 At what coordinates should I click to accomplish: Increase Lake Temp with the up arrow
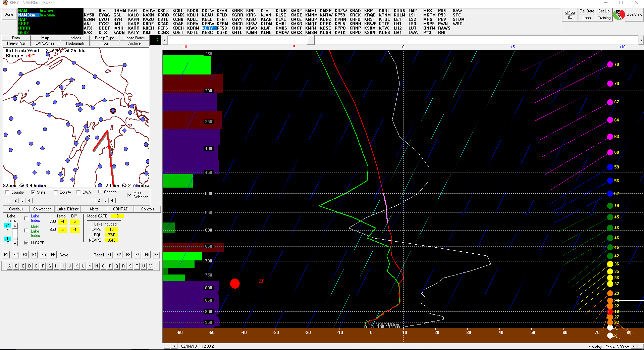pos(15,226)
